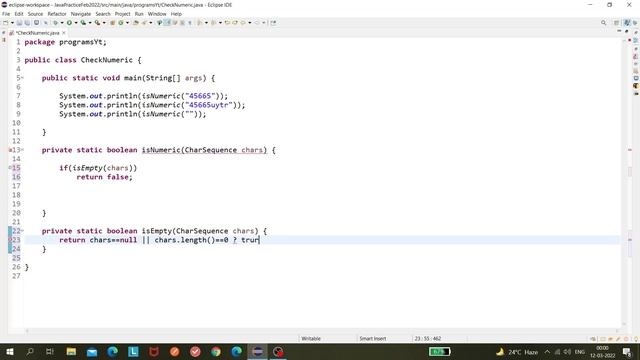Minimize the editor area view button
The height and width of the screenshot is (360, 640).
619,31
